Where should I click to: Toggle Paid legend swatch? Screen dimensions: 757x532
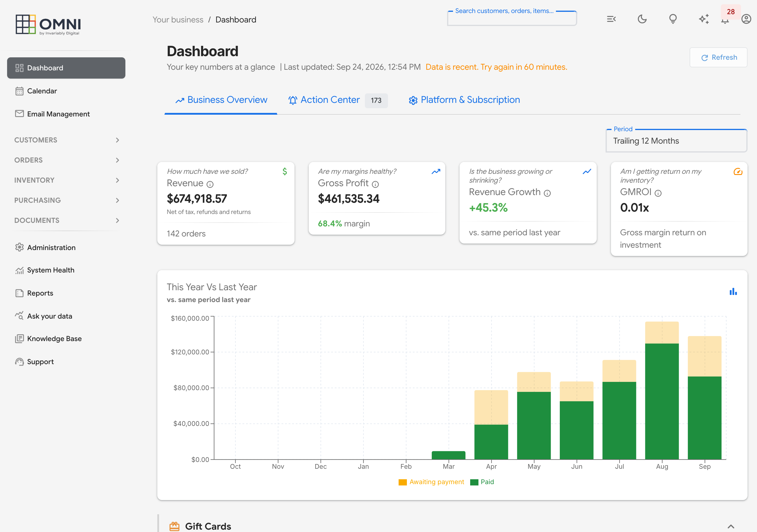click(474, 482)
